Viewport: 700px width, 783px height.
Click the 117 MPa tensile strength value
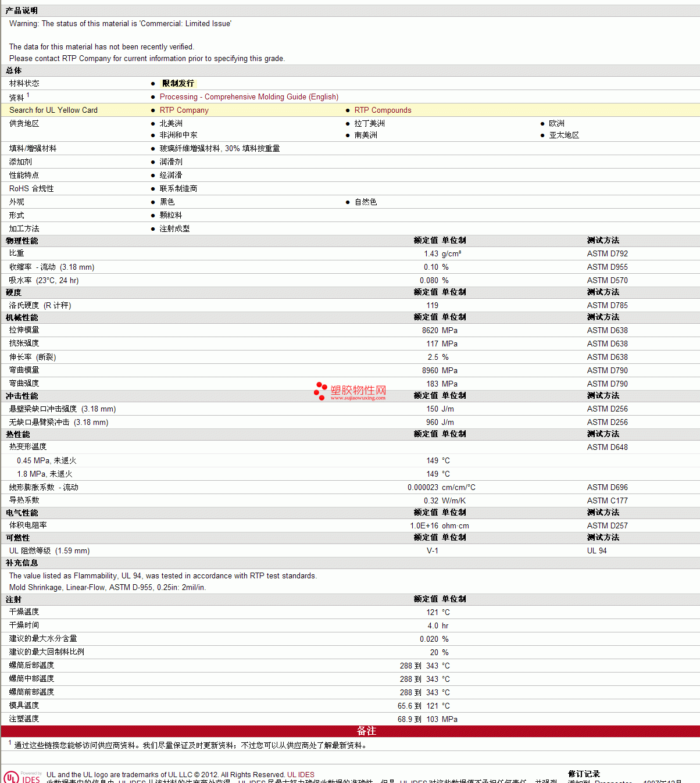point(442,344)
